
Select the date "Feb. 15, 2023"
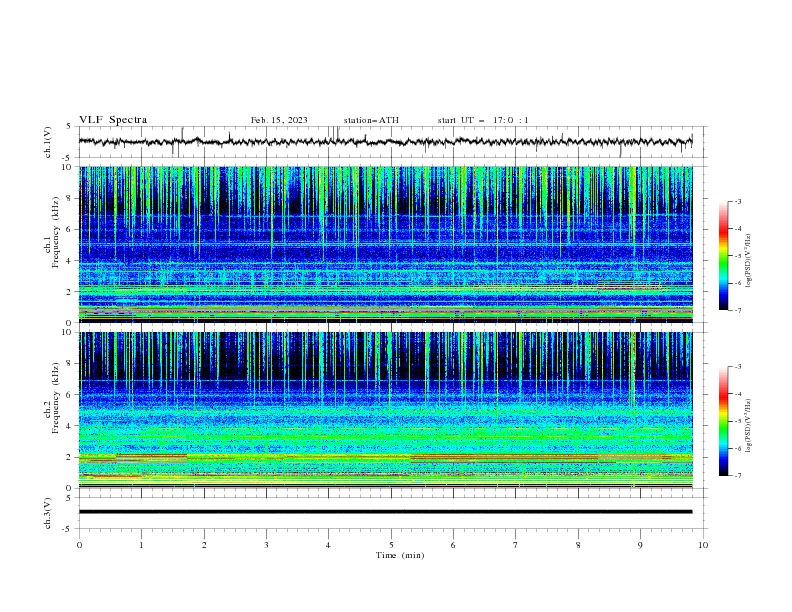(279, 120)
